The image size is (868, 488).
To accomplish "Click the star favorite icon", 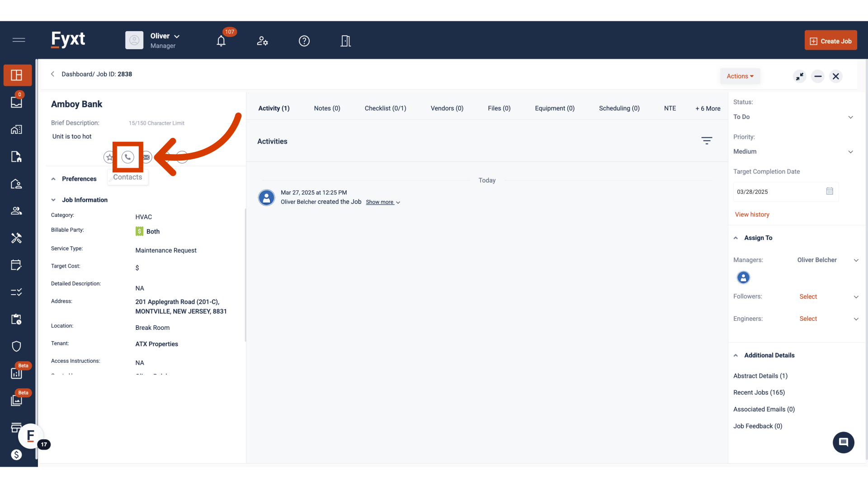I will (109, 157).
